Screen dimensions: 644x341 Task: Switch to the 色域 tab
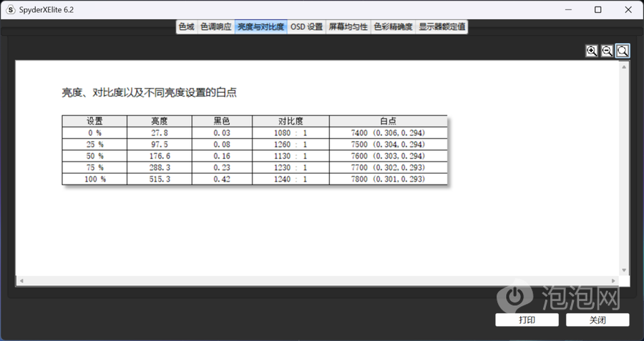point(186,27)
